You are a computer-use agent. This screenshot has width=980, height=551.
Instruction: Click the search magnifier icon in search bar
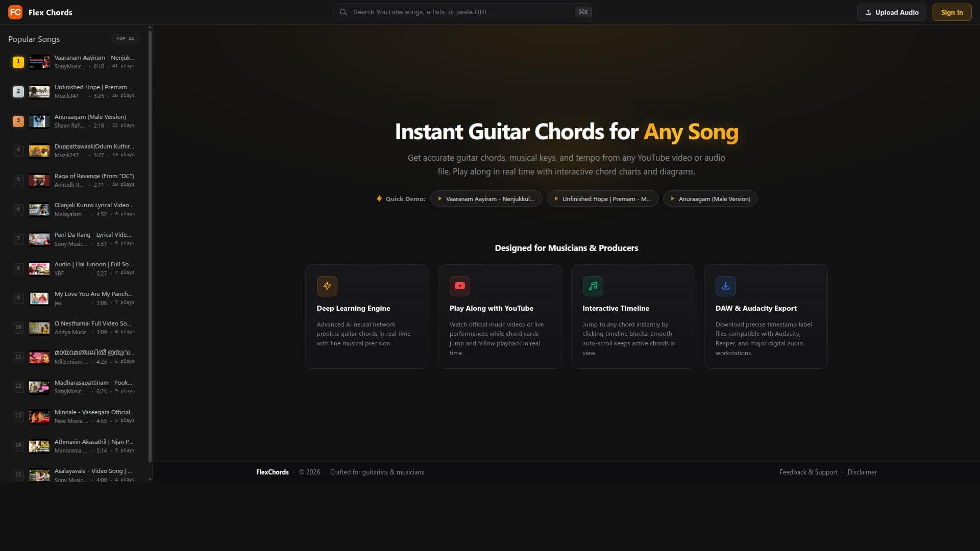pyautogui.click(x=344, y=12)
